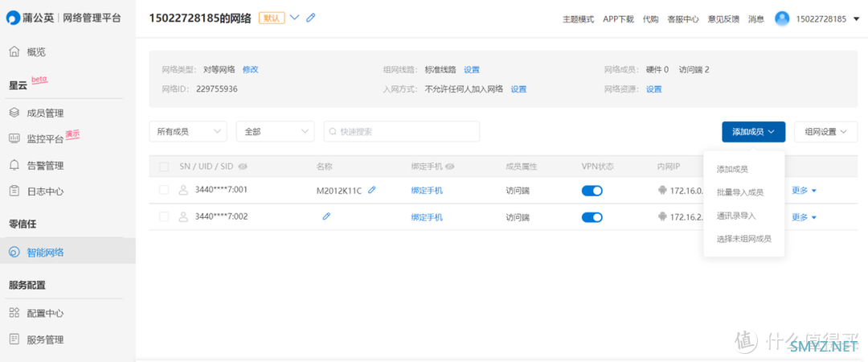Choose 选择未组网成员 menu option

[744, 240]
